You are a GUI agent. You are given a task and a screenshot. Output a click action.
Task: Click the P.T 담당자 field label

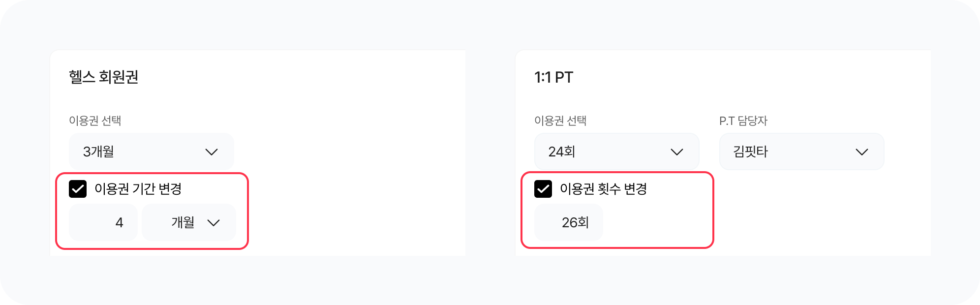click(x=743, y=121)
